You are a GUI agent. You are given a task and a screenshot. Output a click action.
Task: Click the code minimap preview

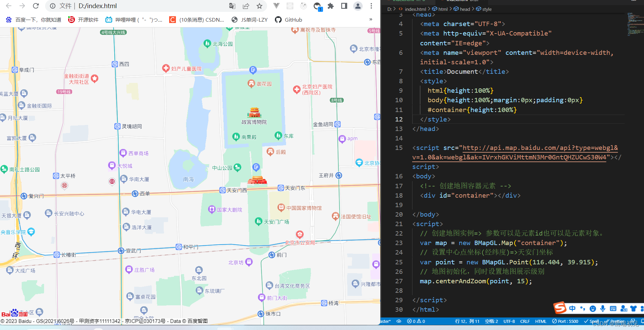634,24
